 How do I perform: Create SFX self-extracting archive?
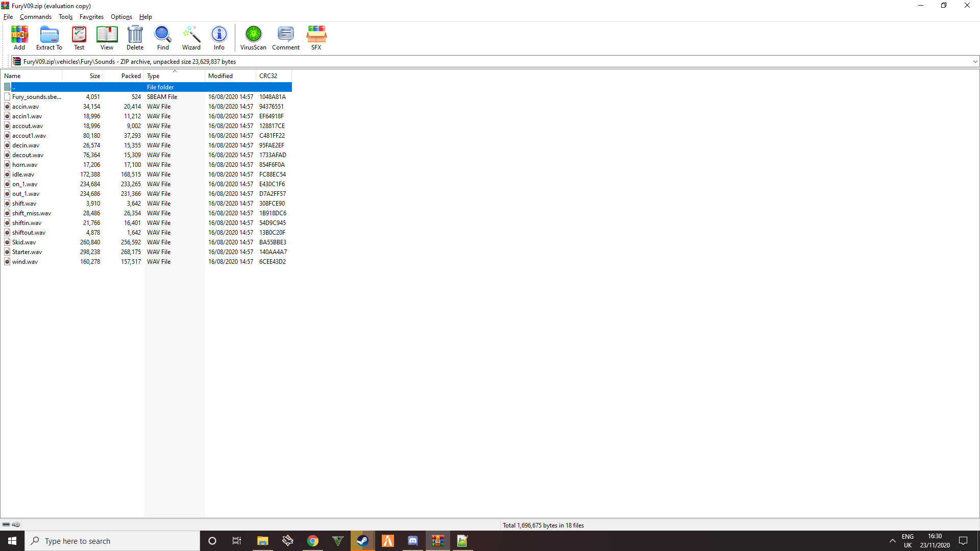click(x=316, y=38)
